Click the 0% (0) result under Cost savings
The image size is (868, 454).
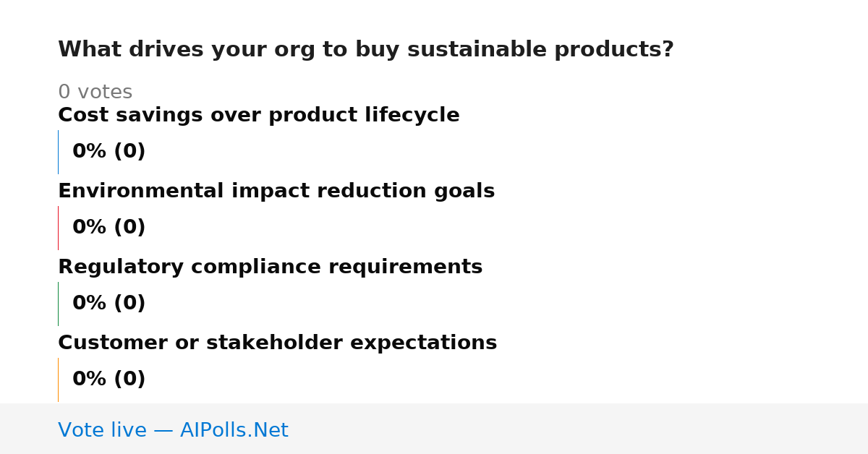pyautogui.click(x=109, y=152)
